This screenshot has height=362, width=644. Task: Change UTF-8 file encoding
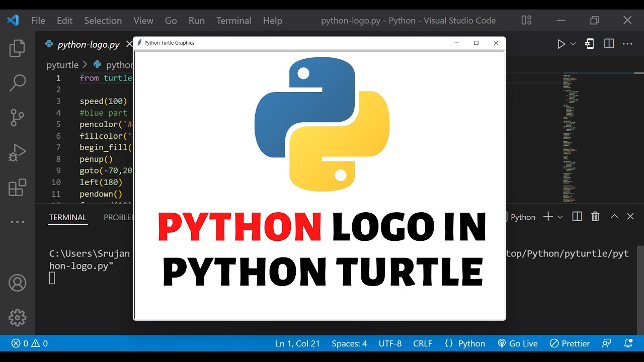390,343
